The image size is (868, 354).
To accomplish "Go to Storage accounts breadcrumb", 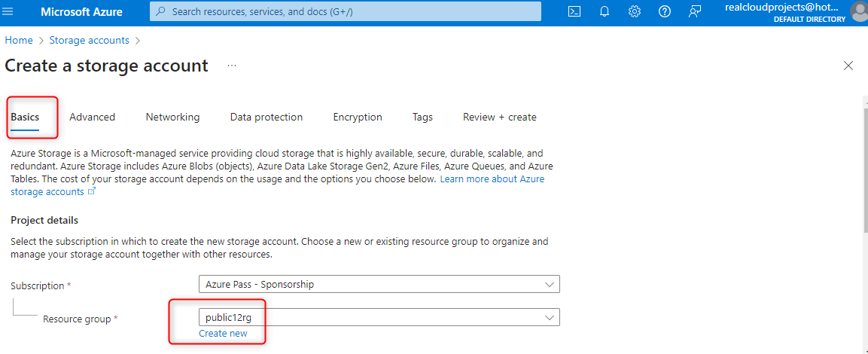I will 89,40.
